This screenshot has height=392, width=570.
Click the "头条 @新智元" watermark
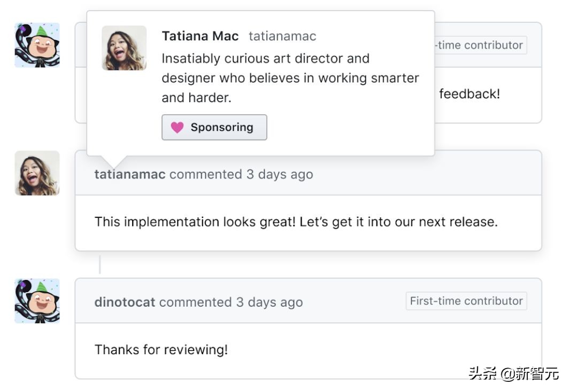point(513,373)
